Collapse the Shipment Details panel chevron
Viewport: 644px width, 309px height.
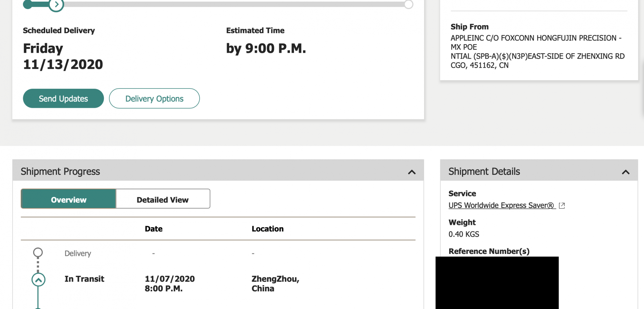tap(625, 172)
